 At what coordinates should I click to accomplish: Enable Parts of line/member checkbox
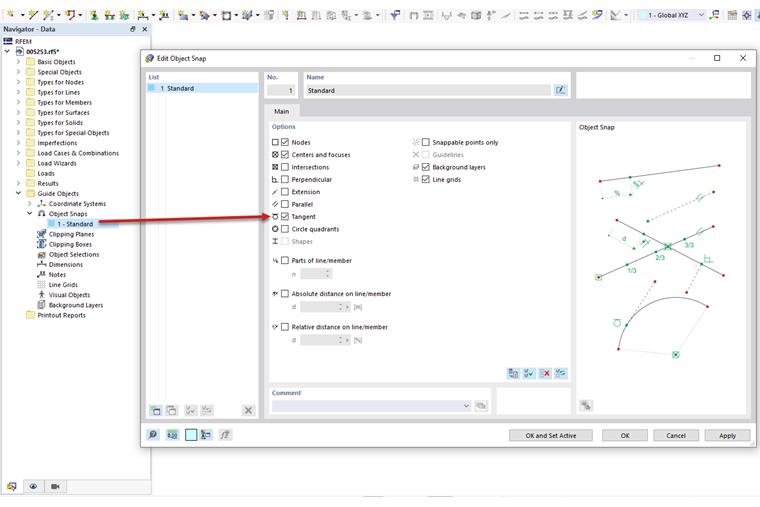[285, 260]
